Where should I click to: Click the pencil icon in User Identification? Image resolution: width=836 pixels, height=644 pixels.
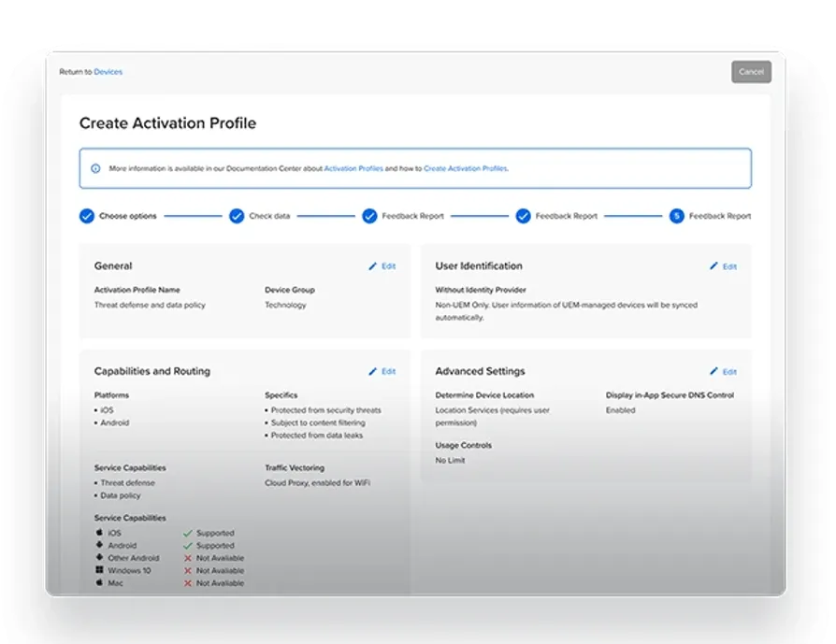click(713, 266)
